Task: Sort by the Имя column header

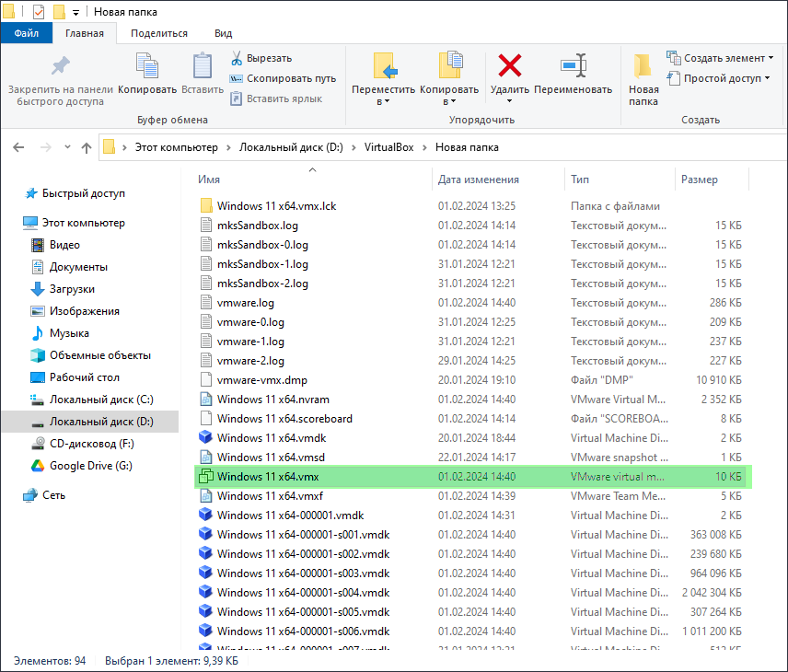Action: 209,180
